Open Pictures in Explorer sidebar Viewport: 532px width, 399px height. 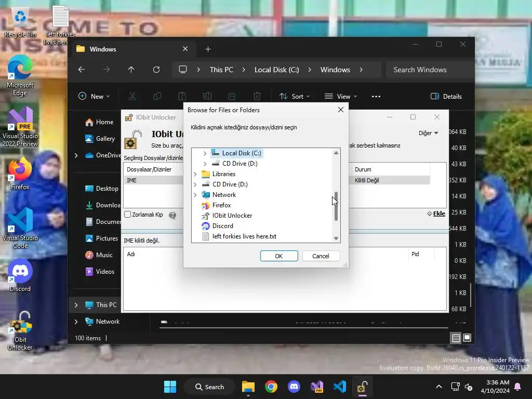pos(101,238)
